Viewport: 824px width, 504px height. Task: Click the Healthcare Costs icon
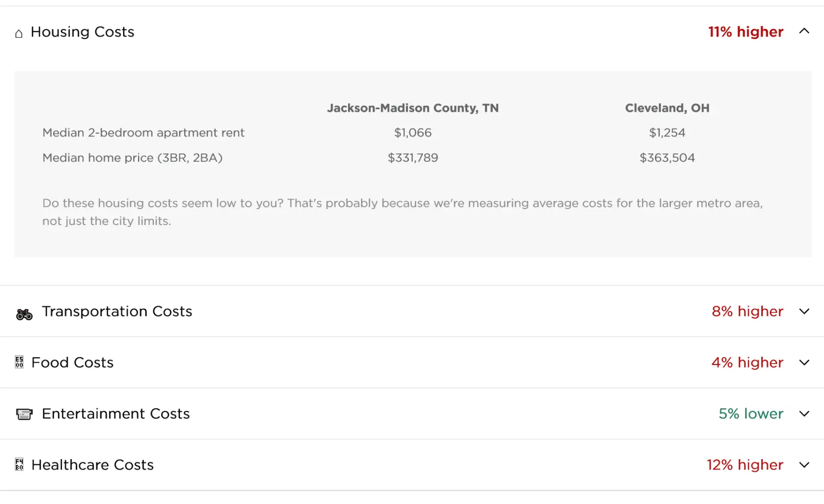[20, 465]
